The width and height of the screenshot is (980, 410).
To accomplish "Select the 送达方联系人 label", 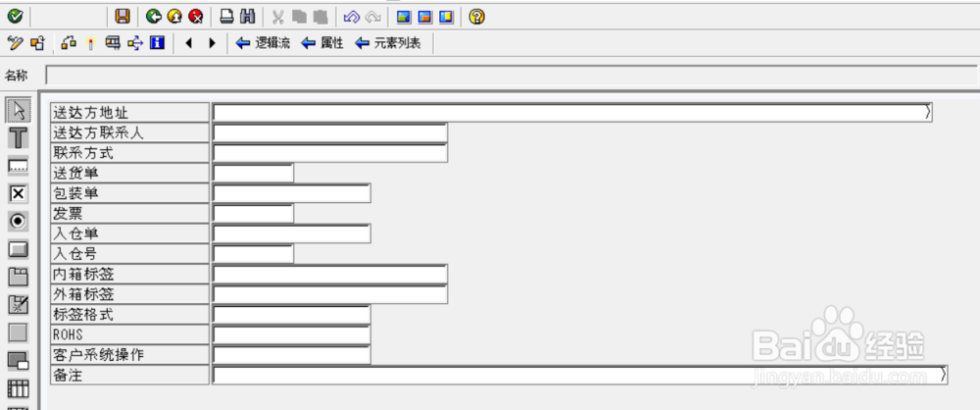I will 129,132.
